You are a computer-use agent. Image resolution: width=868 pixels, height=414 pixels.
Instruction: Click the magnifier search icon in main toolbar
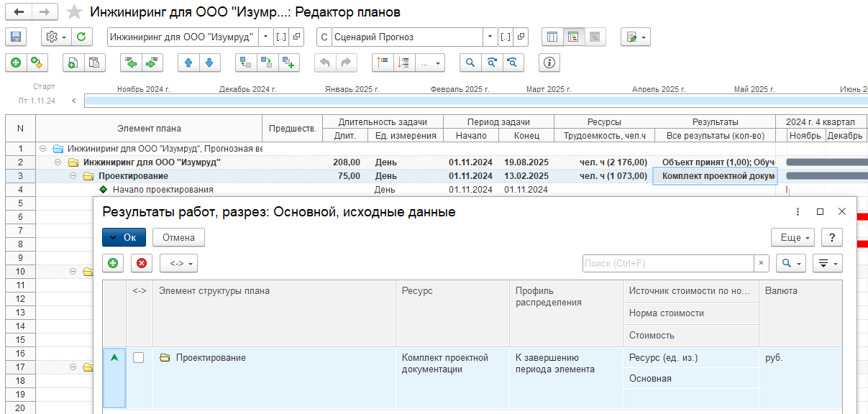pos(470,63)
